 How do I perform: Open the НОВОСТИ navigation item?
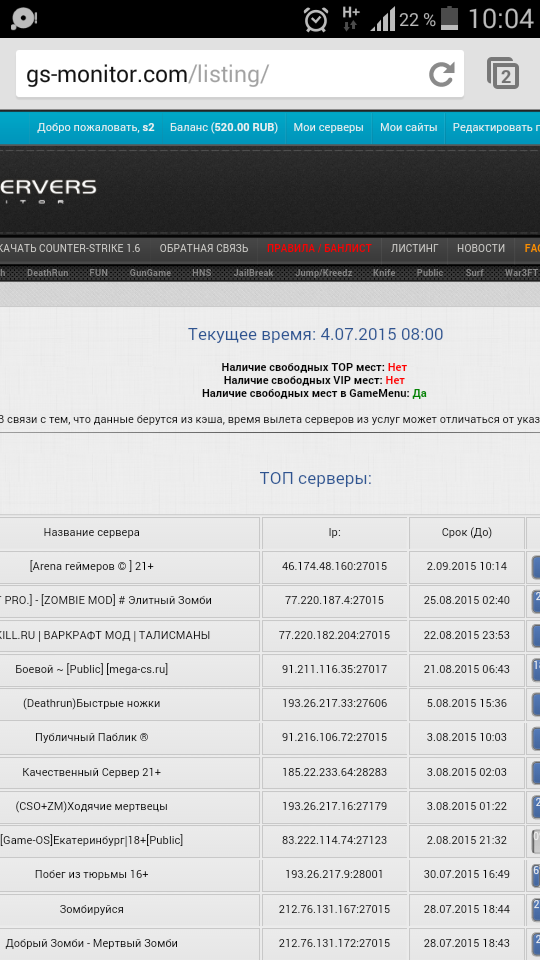coord(481,248)
